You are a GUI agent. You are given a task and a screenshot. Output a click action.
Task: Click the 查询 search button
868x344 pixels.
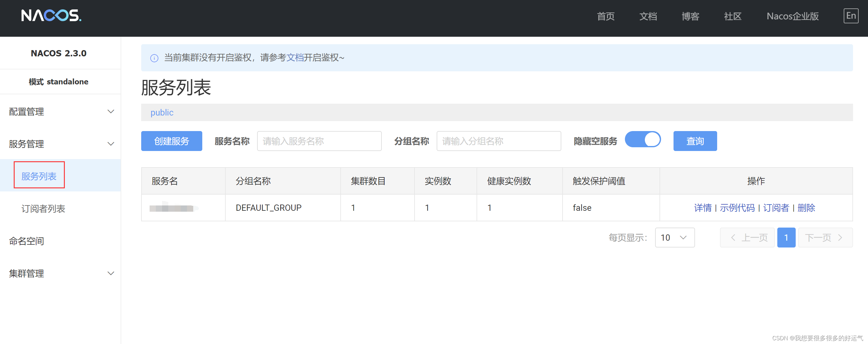tap(695, 141)
